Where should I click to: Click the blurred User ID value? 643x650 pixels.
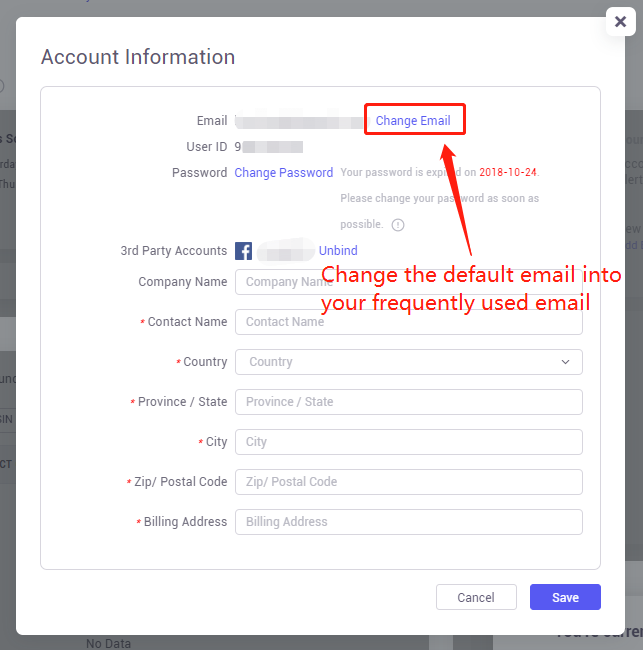coord(269,147)
